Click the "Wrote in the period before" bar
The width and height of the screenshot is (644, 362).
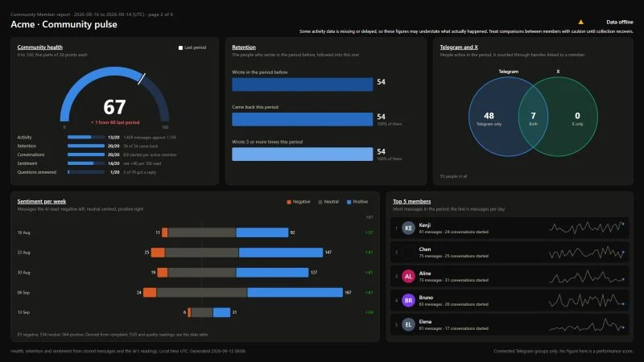303,84
